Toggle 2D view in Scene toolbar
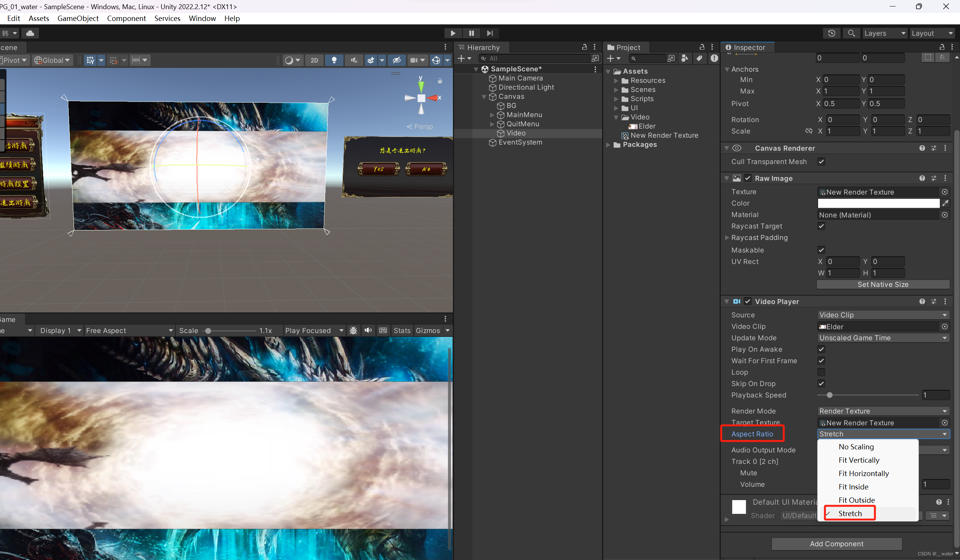The height and width of the screenshot is (560, 960). pyautogui.click(x=314, y=60)
